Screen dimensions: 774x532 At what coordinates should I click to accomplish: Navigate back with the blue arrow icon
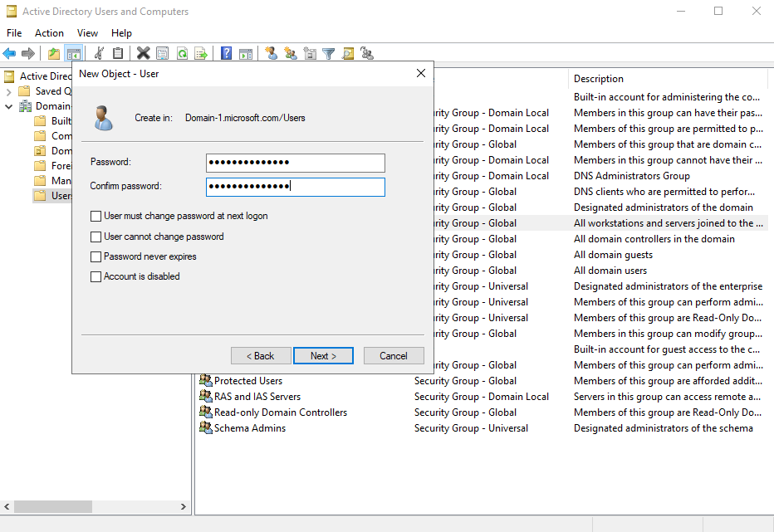pyautogui.click(x=8, y=53)
